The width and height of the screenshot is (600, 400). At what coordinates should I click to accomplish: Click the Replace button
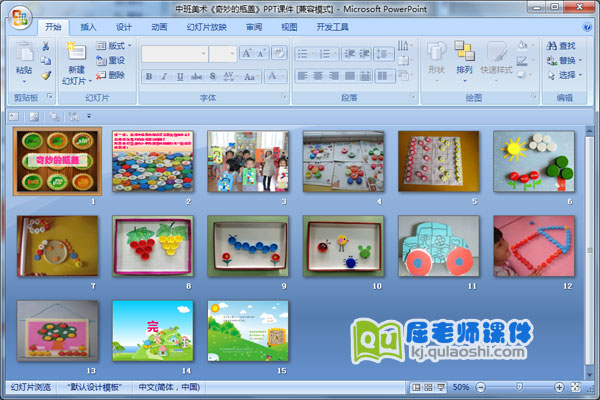pos(564,60)
